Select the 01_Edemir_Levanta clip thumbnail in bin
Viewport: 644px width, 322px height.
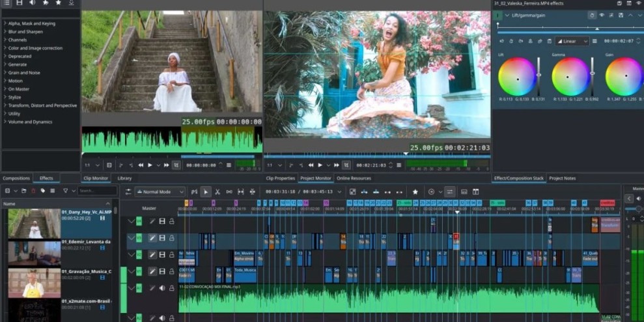pos(34,253)
